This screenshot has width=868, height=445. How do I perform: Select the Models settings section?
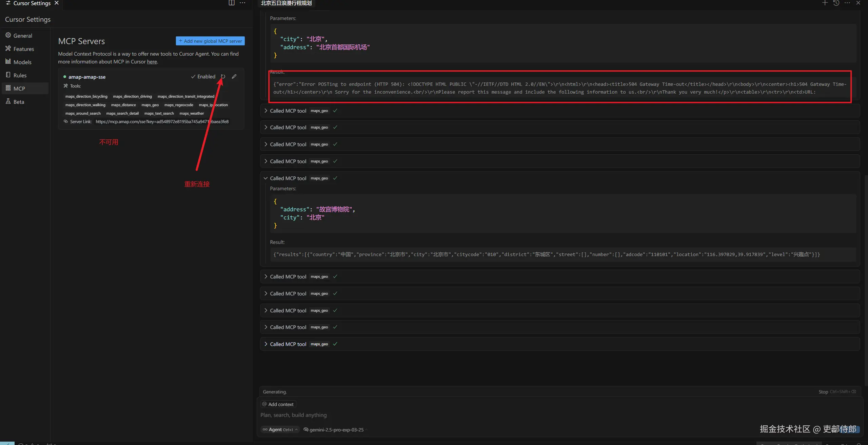pos(22,62)
